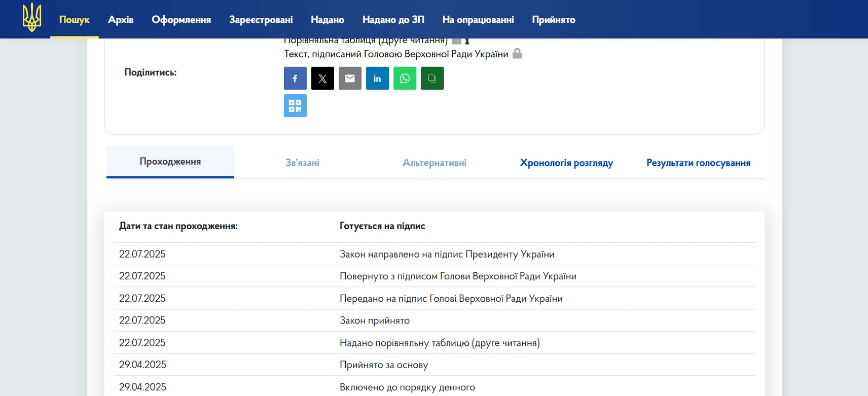Click lock icon beside text signed by Голова Верховної Ради
868x396 pixels.
click(x=517, y=54)
